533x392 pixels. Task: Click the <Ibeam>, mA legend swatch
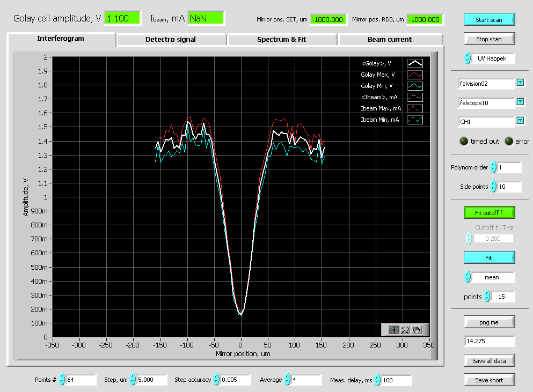click(415, 97)
